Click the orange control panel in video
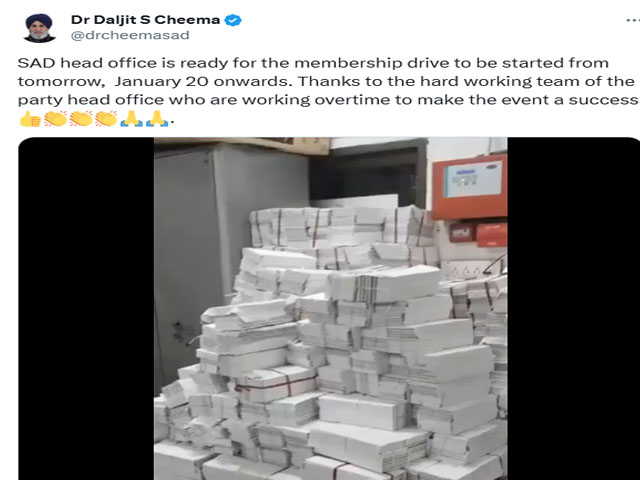The image size is (640, 480). tap(470, 186)
